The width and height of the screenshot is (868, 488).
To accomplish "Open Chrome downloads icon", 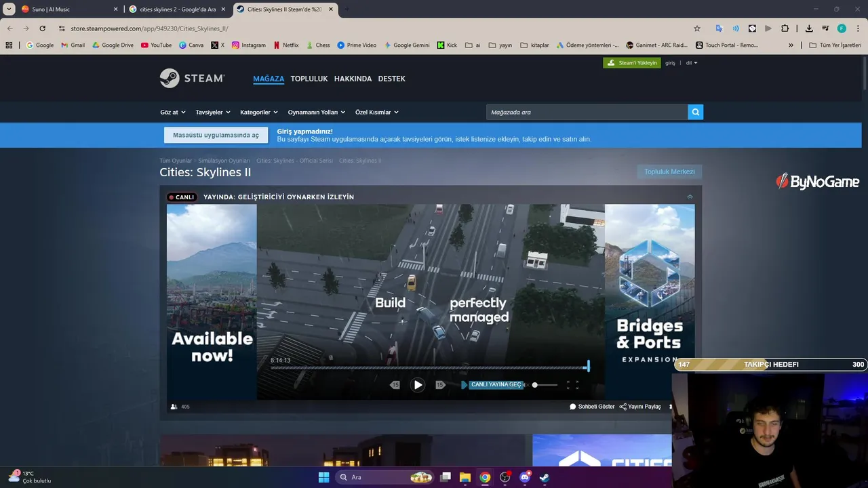I will (809, 28).
